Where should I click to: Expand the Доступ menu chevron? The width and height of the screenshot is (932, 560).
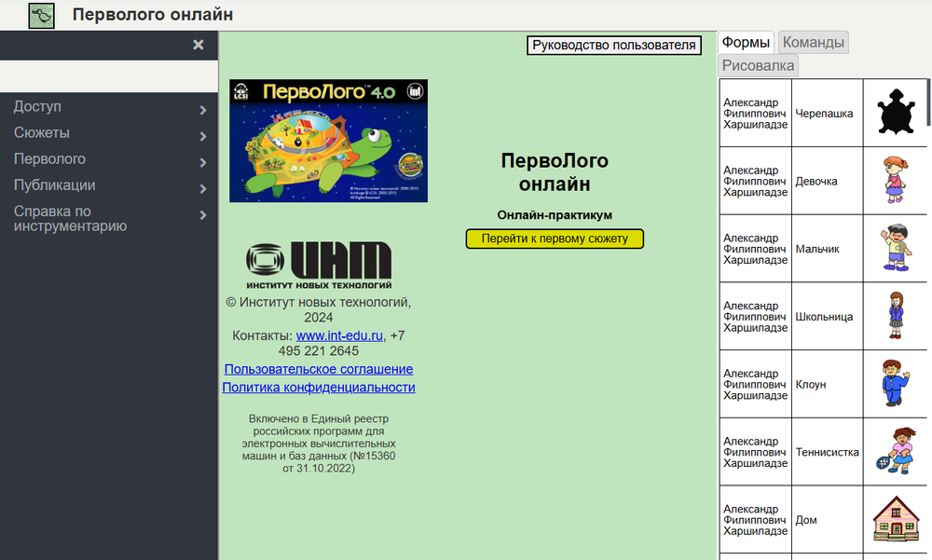tap(202, 110)
